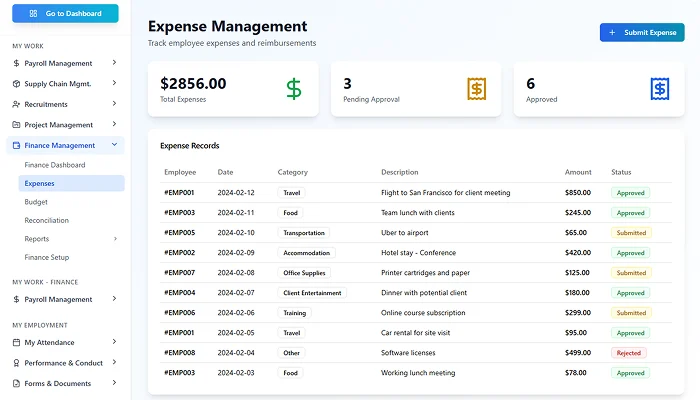
Task: Click the green dollar sign Total Expenses icon
Action: click(x=293, y=89)
